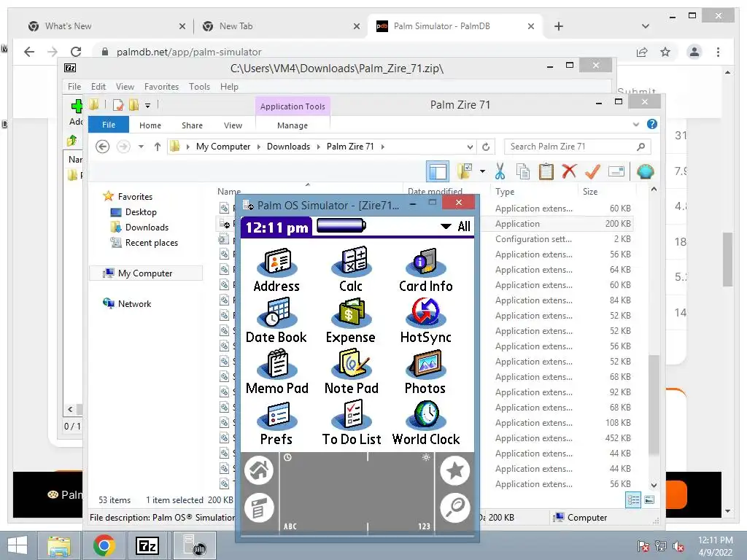Launch the World Clock app
The image size is (747, 560).
click(426, 423)
